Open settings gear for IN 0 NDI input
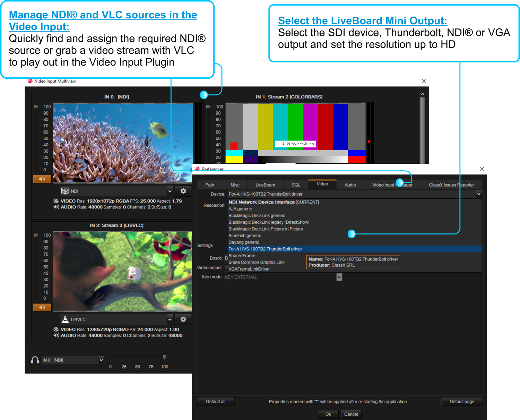 point(183,191)
